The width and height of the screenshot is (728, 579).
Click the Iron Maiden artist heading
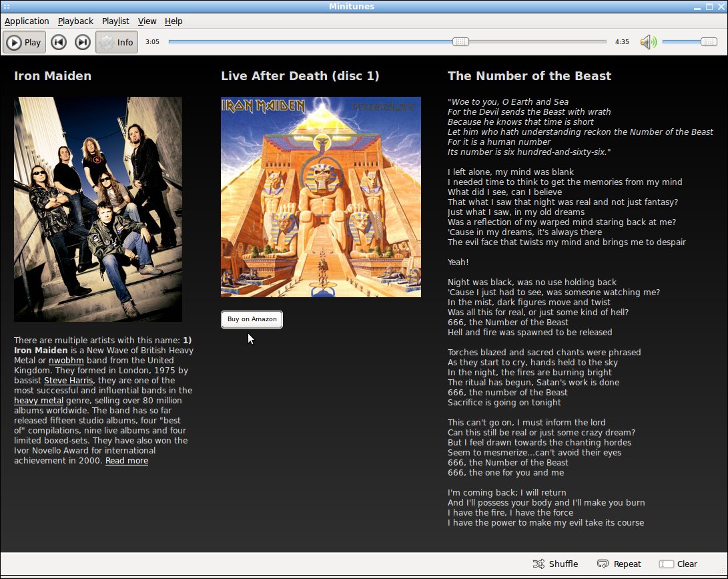pos(53,76)
